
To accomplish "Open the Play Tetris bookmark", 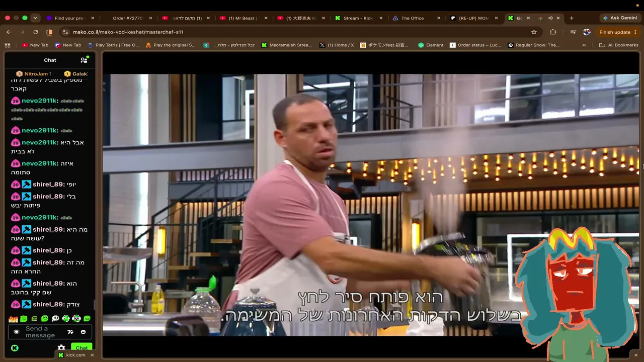I will [113, 45].
